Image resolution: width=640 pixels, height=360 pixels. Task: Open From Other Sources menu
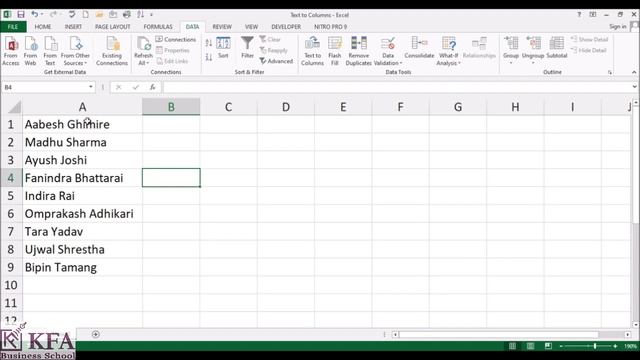(75, 51)
